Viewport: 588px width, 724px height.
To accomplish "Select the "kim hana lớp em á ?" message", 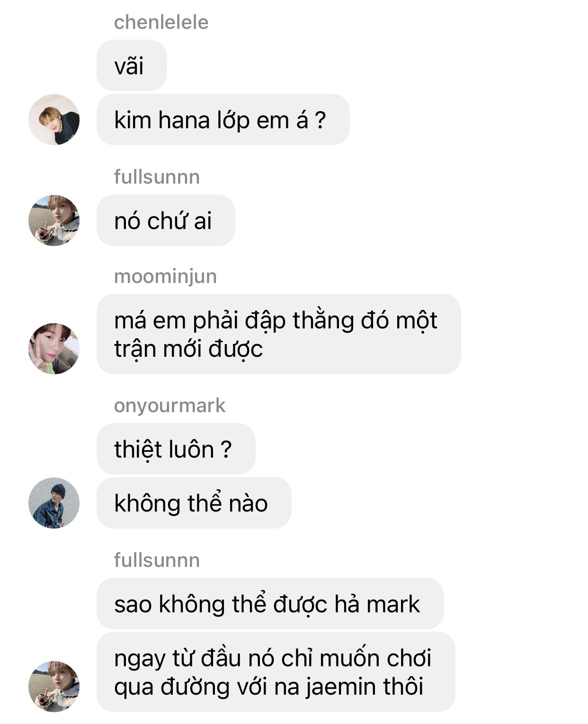I will pyautogui.click(x=223, y=120).
